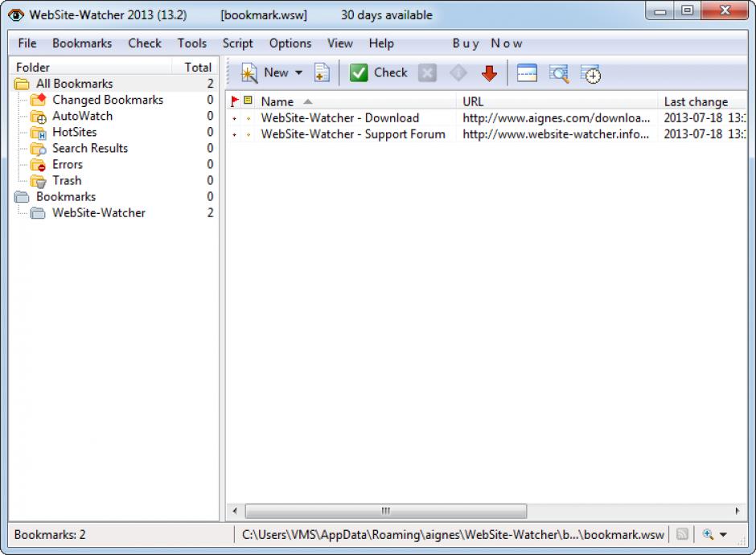Image resolution: width=756 pixels, height=555 pixels.
Task: Open the Help menu
Action: coord(381,43)
